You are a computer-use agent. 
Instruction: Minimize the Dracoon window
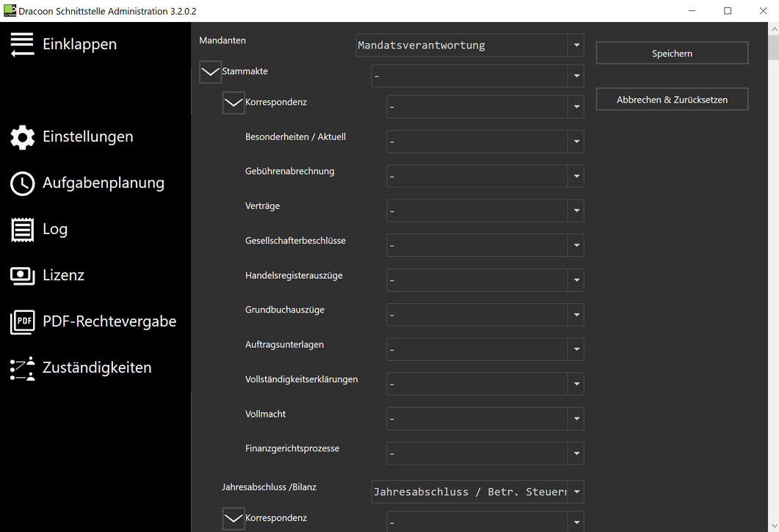pyautogui.click(x=692, y=10)
